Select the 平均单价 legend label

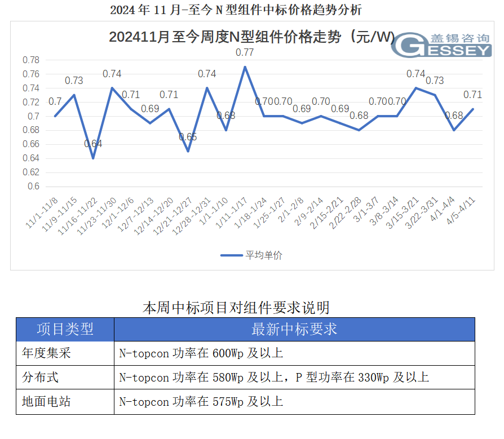click(x=263, y=255)
